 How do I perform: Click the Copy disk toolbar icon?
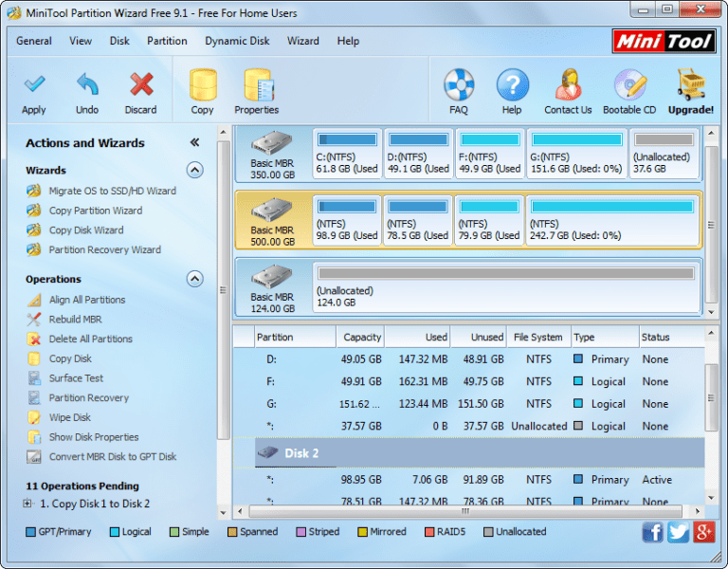(203, 84)
